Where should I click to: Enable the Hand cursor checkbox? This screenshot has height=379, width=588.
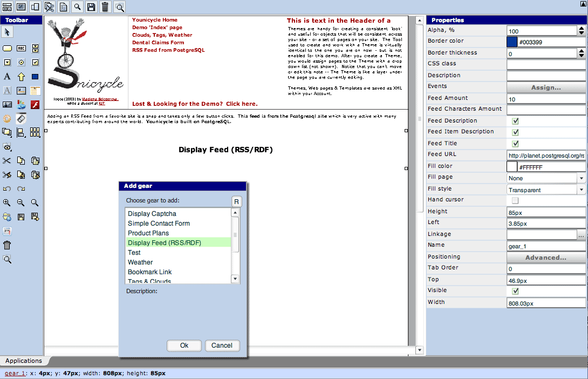515,200
